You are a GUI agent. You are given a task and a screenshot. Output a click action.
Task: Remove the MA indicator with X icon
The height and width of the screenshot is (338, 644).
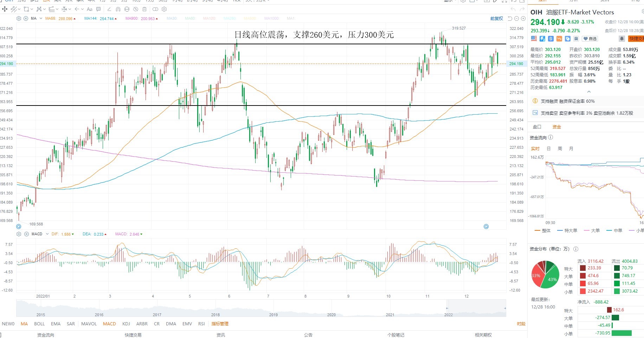[x=26, y=18]
